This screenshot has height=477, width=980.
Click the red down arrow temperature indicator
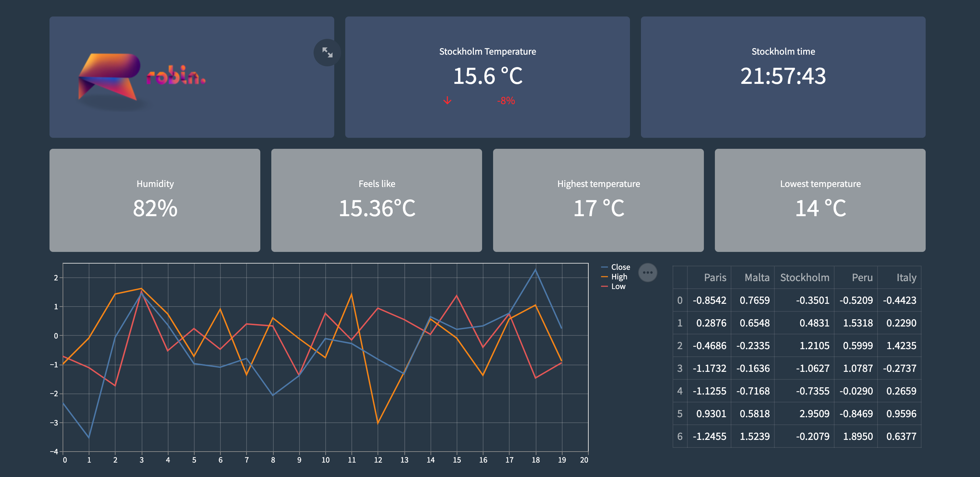click(447, 101)
